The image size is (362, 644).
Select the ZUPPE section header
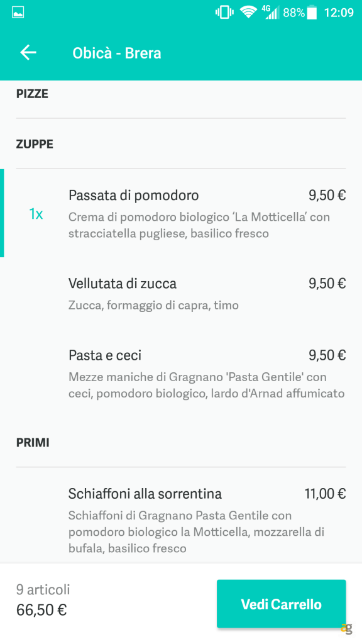[34, 144]
